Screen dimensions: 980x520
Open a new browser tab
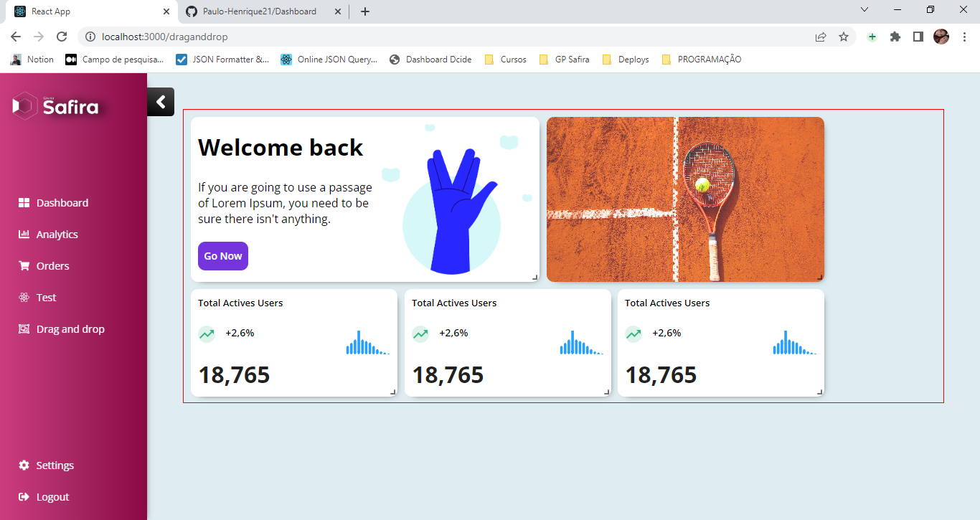click(x=365, y=11)
